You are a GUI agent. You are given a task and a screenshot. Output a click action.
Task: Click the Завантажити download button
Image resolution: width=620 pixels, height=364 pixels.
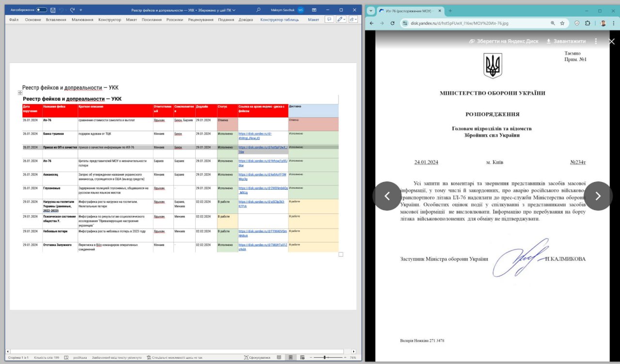[566, 41]
